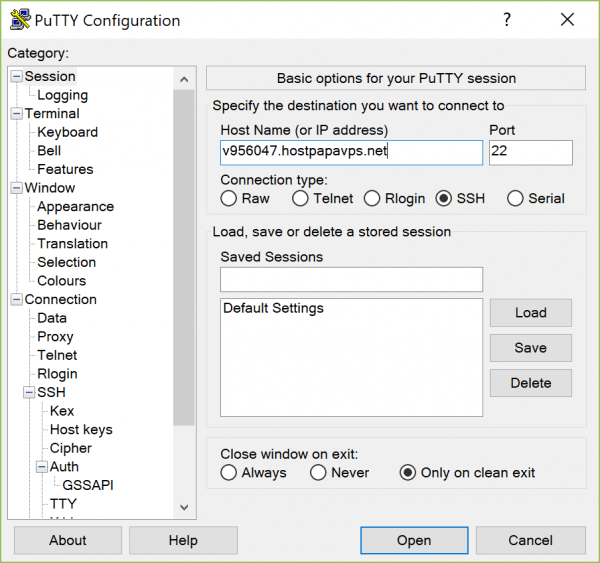Open PuTTY Help
Viewport: 600px width, 563px height.
click(183, 540)
